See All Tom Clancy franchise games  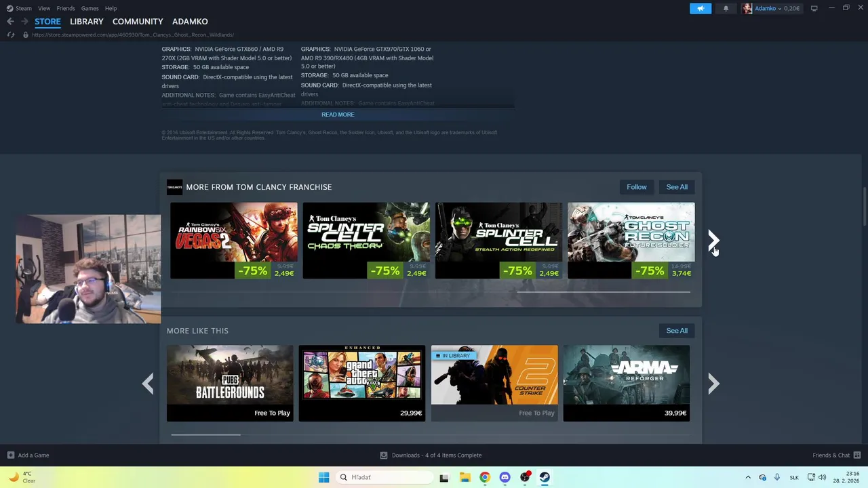point(677,187)
